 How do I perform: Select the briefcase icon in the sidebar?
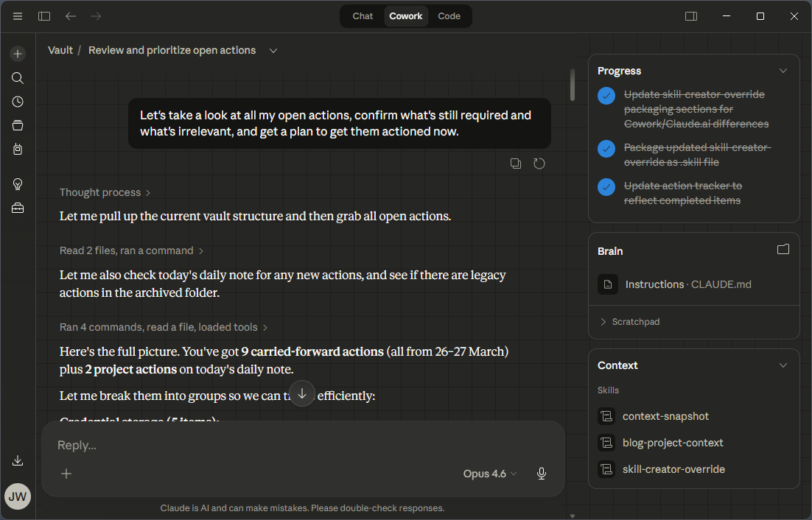pyautogui.click(x=17, y=208)
